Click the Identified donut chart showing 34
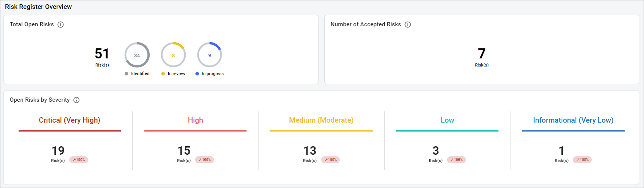The height and width of the screenshot is (188, 644). tap(137, 55)
